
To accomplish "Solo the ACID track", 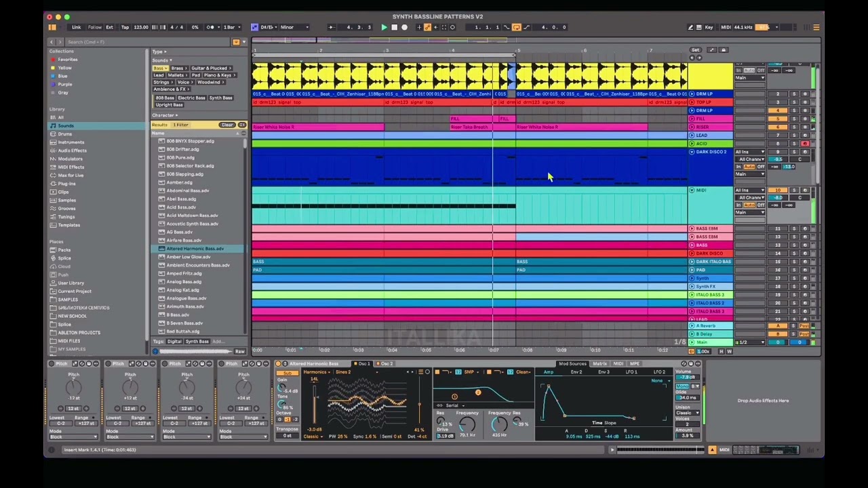I will tap(794, 144).
